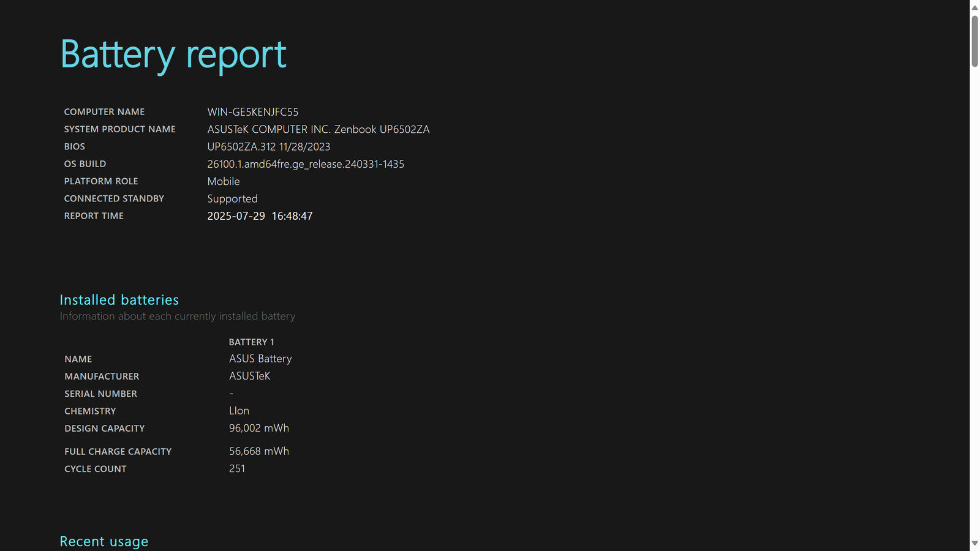
Task: Click the scrollbar down arrow
Action: coord(974,543)
